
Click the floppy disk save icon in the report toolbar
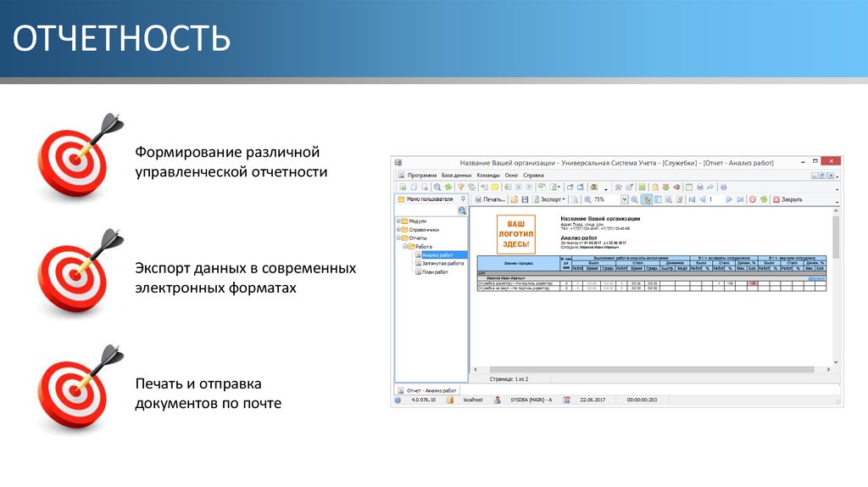pos(525,199)
